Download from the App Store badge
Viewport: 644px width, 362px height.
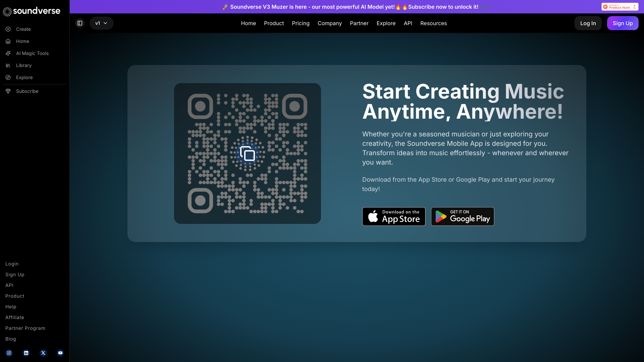pyautogui.click(x=393, y=216)
